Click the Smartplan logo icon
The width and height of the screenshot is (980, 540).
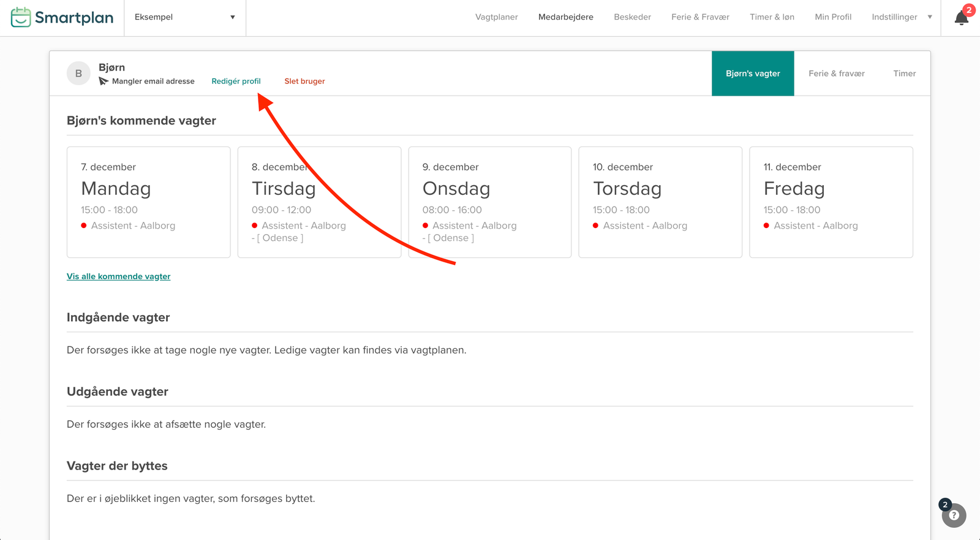(21, 17)
